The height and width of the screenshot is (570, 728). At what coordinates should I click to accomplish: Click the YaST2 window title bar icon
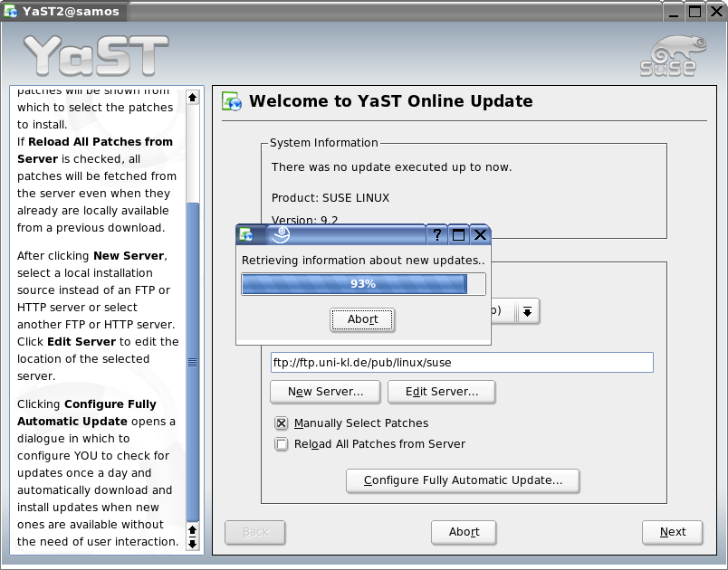pos(11,12)
